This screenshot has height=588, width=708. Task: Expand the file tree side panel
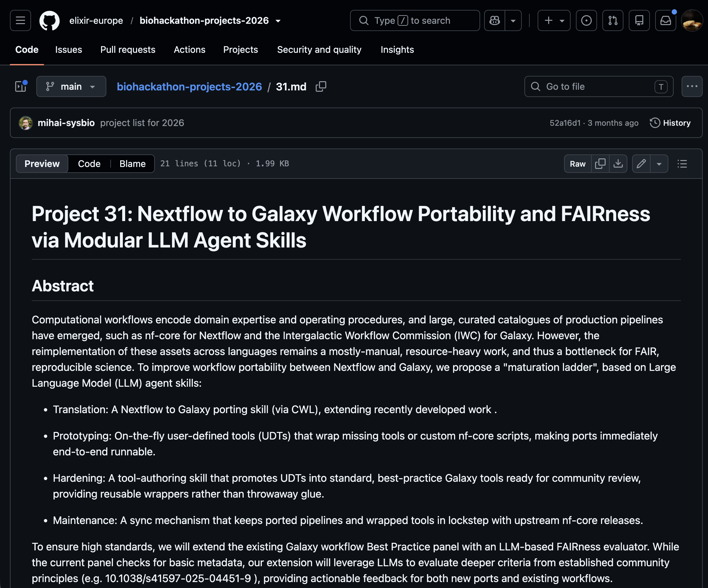[21, 86]
